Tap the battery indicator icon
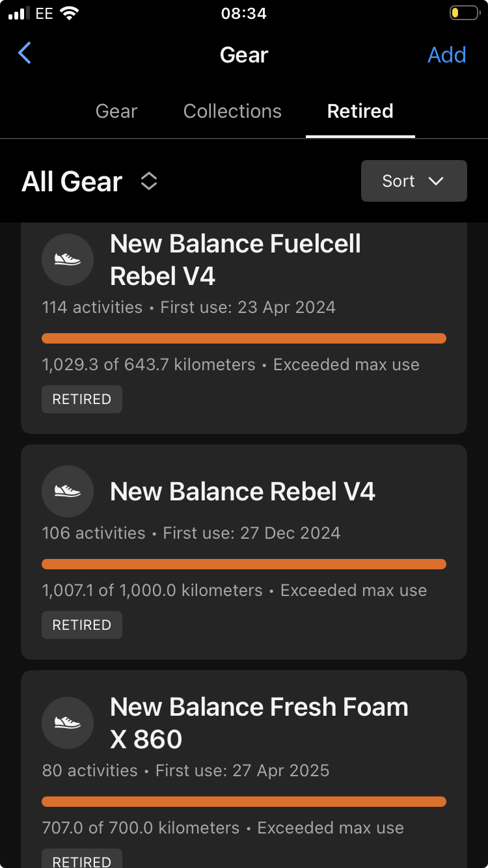Image resolution: width=488 pixels, height=868 pixels. point(464,13)
